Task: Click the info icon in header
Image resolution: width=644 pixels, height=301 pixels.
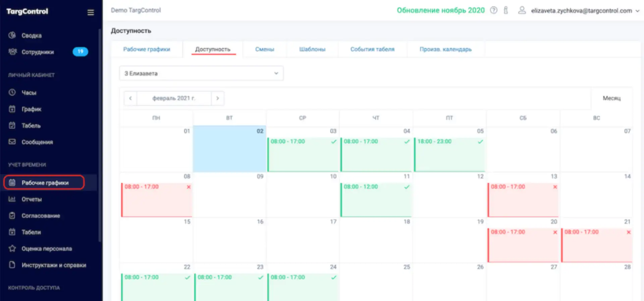Action: tap(506, 10)
